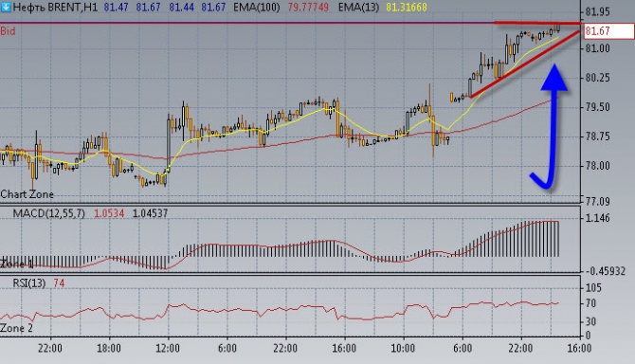Click the MACD scale value 1.146
635x364 pixels.
[598, 218]
